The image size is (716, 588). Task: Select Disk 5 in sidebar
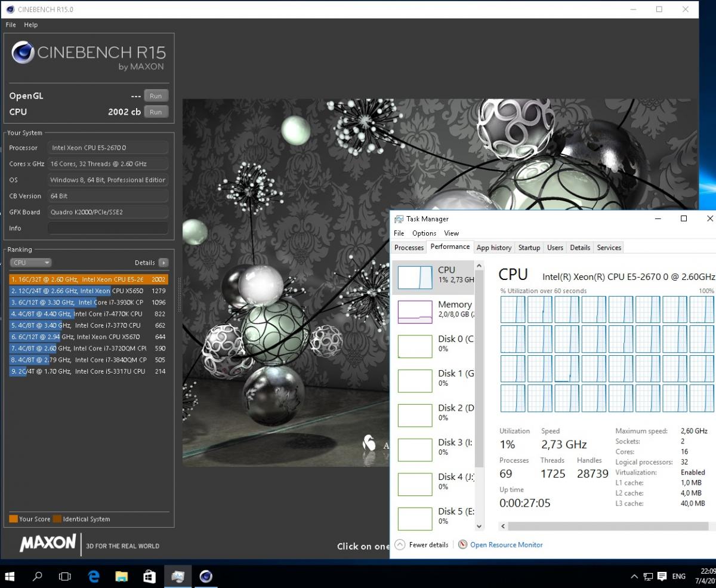pyautogui.click(x=434, y=519)
